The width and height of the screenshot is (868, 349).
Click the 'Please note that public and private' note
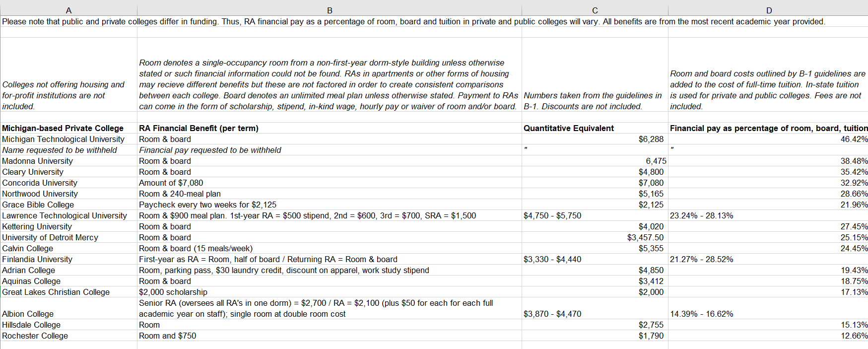413,21
